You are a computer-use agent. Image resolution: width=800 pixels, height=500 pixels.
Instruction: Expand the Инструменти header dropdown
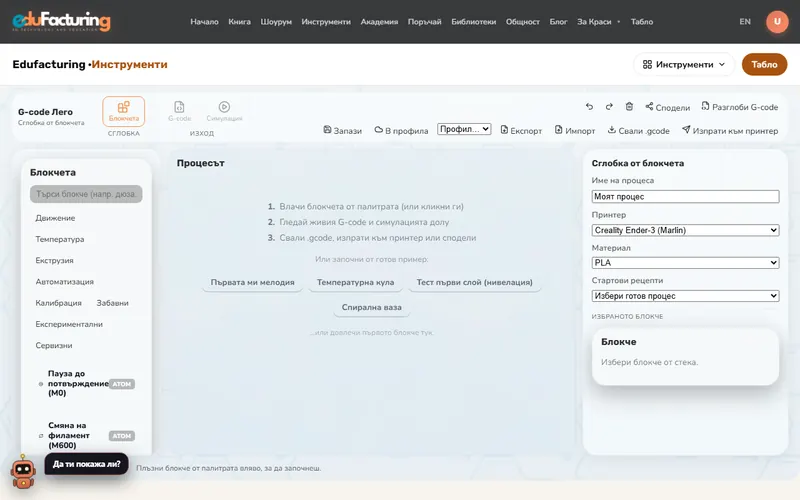click(x=684, y=64)
